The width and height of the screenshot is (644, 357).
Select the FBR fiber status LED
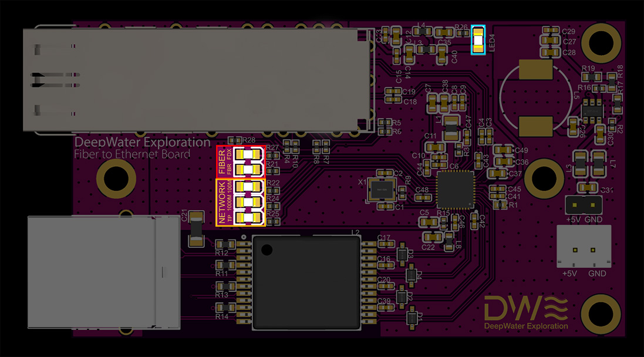click(x=248, y=169)
